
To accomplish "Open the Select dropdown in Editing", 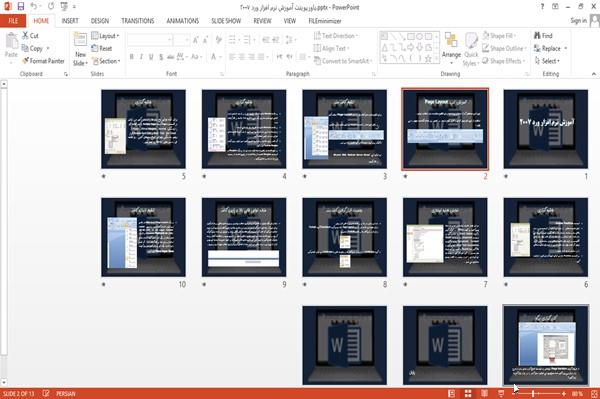I will (x=547, y=61).
